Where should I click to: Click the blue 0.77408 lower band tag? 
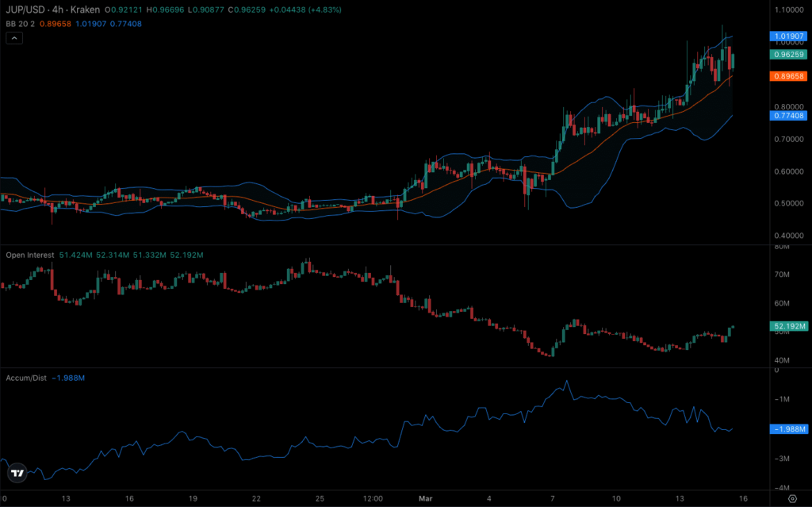click(788, 116)
